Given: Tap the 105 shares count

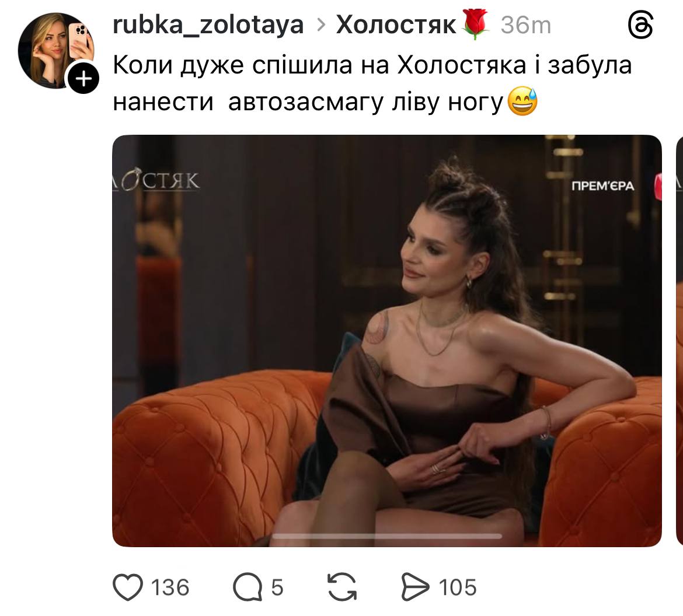Looking at the screenshot, I should 458,587.
